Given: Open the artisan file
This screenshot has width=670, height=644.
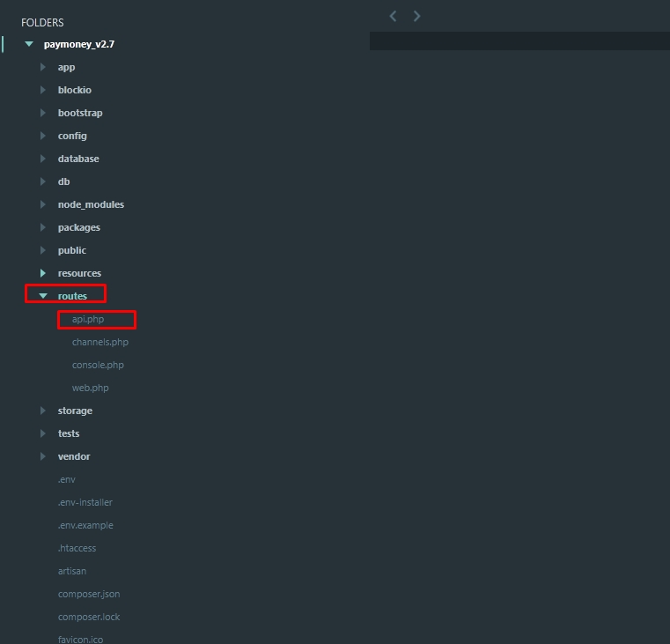Looking at the screenshot, I should (x=72, y=571).
